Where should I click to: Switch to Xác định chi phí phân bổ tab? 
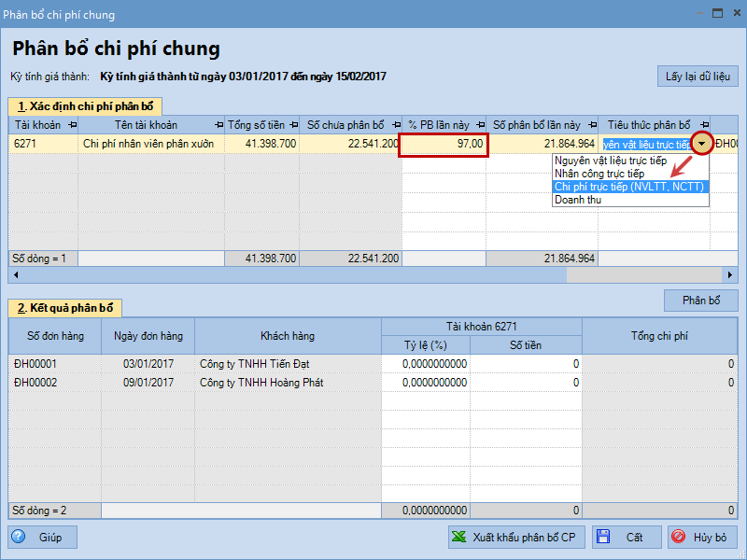point(84,106)
